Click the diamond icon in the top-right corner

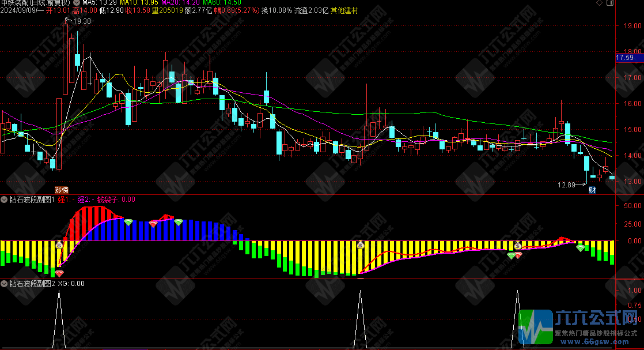pyautogui.click(x=600, y=3)
